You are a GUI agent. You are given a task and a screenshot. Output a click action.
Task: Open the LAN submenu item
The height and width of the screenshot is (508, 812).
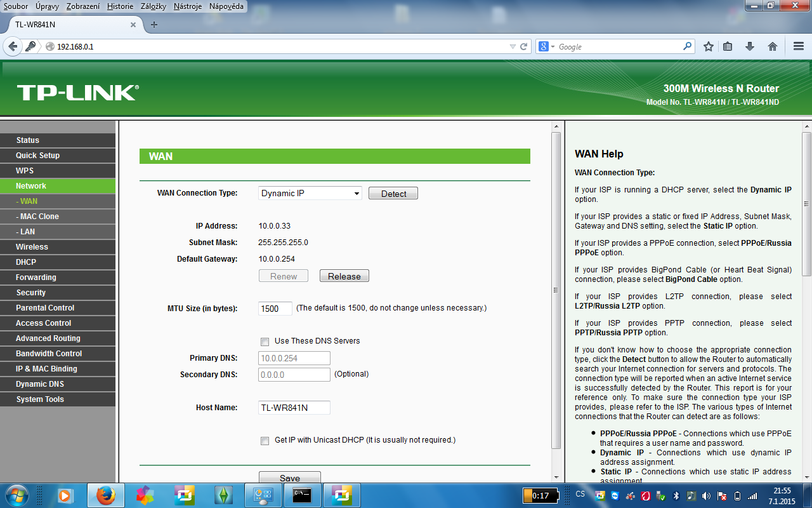tap(58, 232)
